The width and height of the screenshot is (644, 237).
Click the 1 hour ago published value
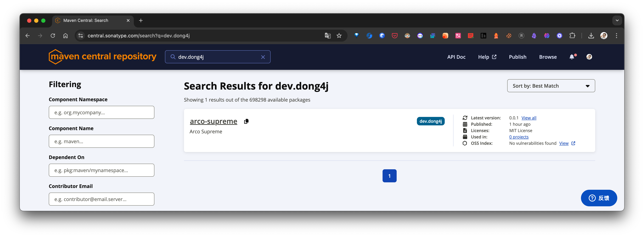(x=520, y=124)
